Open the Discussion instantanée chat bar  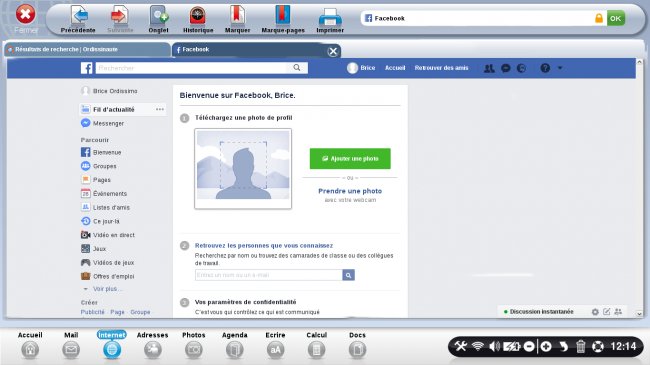541,311
